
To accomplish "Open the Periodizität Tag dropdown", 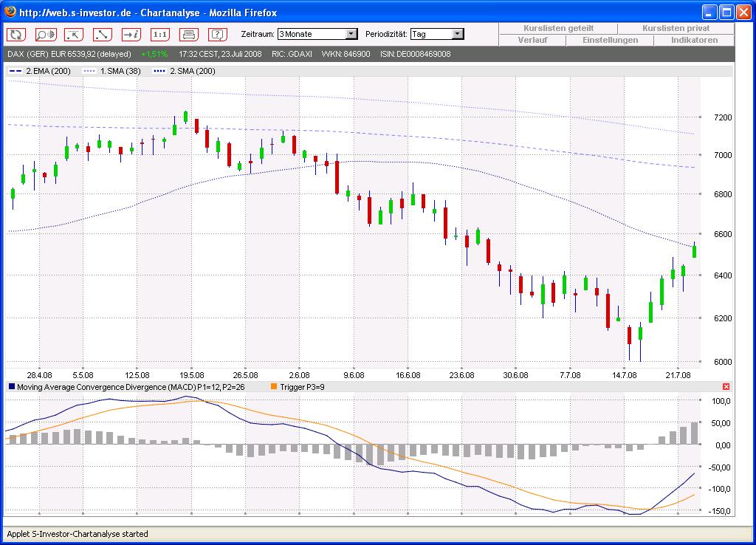I will (x=437, y=34).
